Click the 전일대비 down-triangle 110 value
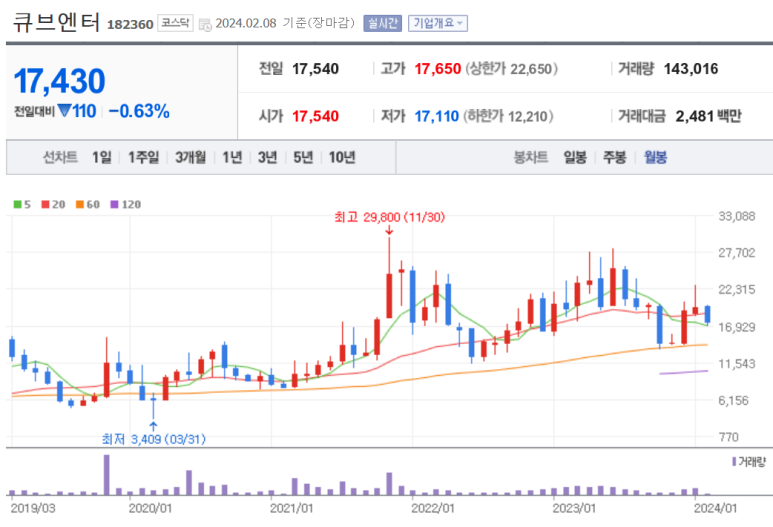773x527 pixels. point(76,111)
